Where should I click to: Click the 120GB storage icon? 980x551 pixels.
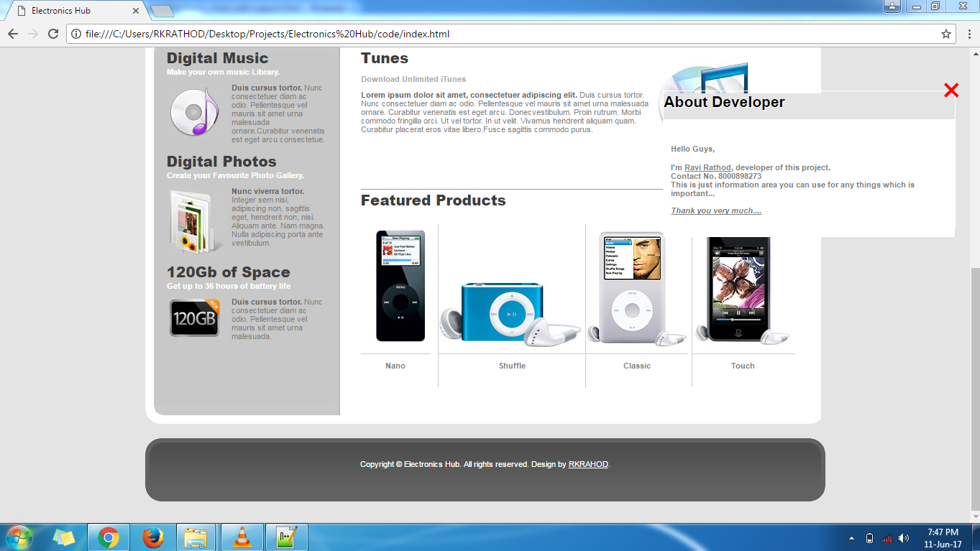(x=195, y=317)
